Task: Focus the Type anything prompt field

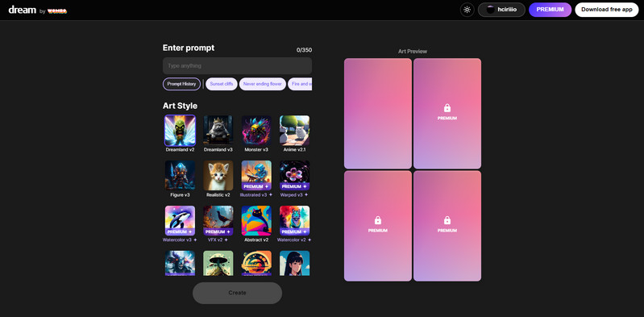Action: pos(238,66)
